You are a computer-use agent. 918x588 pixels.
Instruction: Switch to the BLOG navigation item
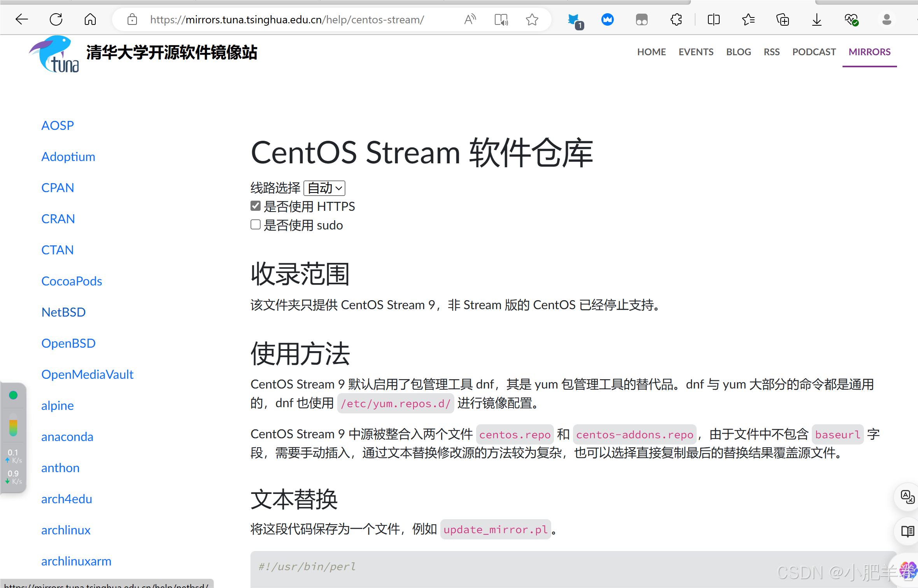point(738,52)
